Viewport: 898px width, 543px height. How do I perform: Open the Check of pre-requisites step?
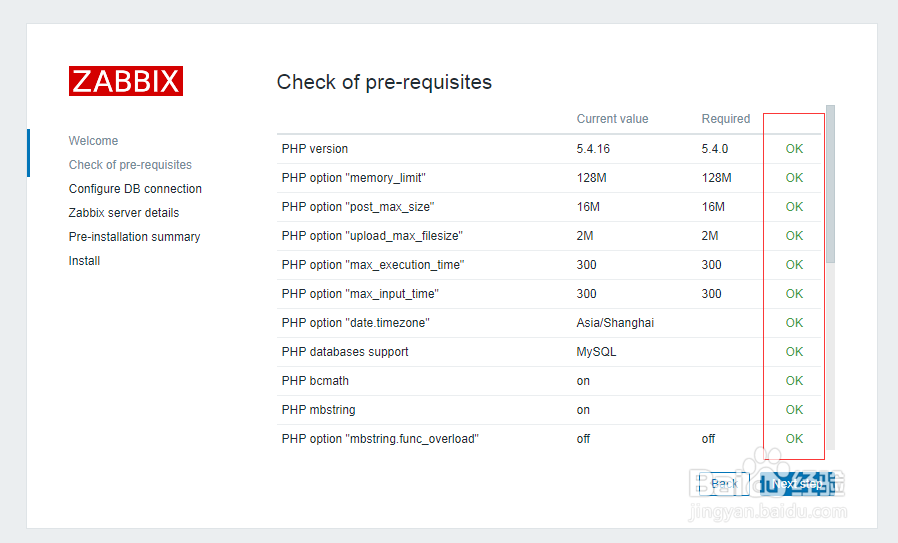tap(130, 165)
